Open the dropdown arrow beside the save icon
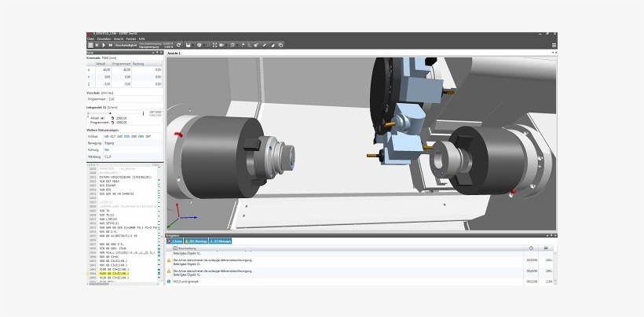The height and width of the screenshot is (317, 644). [194, 45]
